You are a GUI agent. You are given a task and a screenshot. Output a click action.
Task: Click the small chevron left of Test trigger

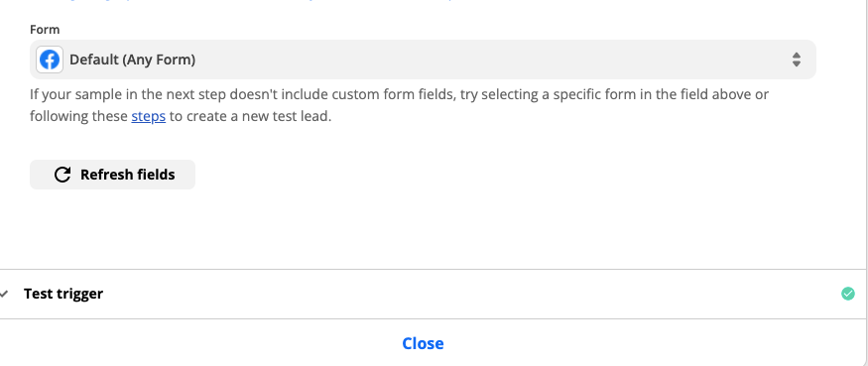pyautogui.click(x=4, y=294)
